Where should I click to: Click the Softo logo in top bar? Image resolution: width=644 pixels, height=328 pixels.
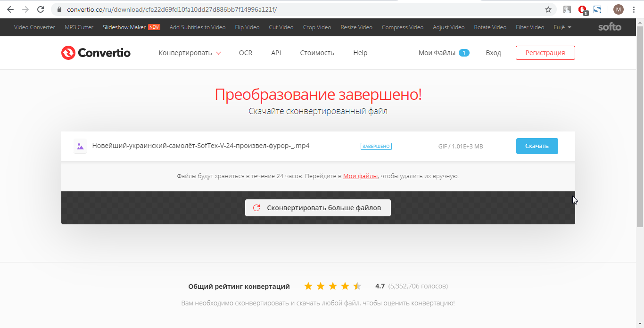pos(610,27)
